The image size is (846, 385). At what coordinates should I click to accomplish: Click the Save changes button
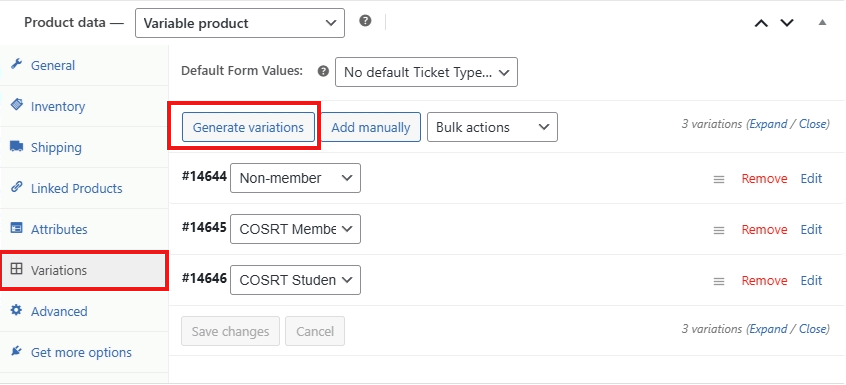point(230,331)
